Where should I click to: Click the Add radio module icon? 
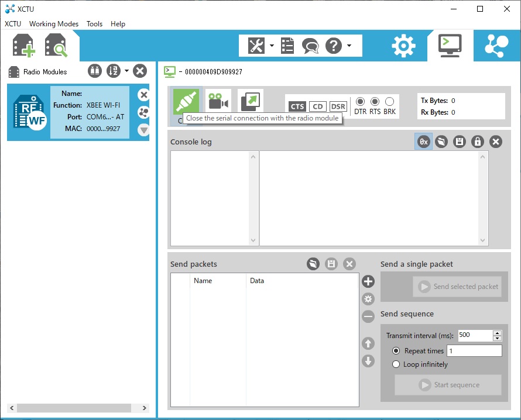(24, 46)
